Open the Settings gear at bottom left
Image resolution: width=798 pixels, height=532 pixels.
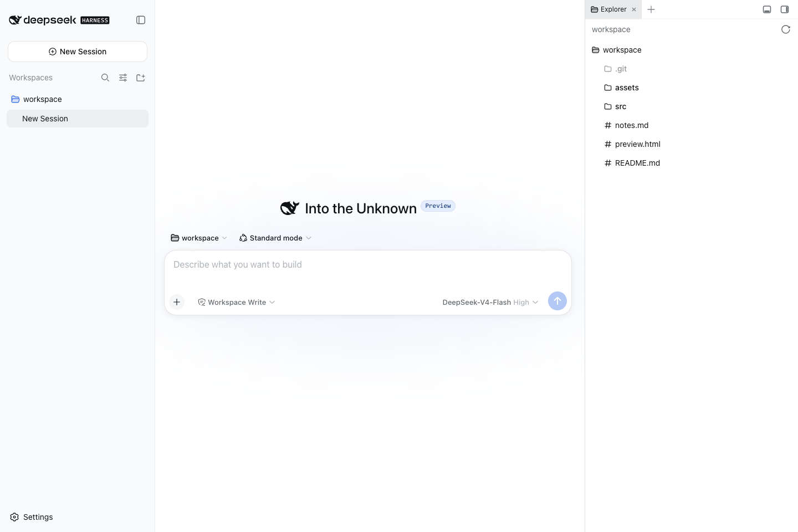tap(14, 517)
